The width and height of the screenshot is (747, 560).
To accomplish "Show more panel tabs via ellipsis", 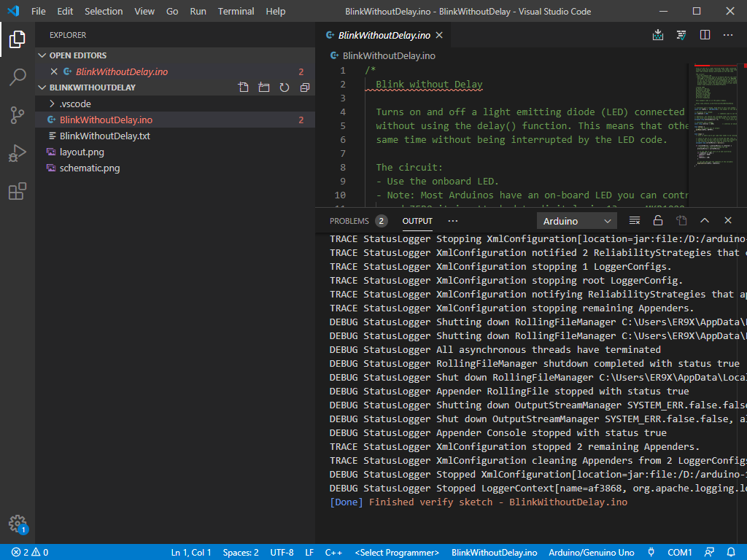I will tap(452, 221).
